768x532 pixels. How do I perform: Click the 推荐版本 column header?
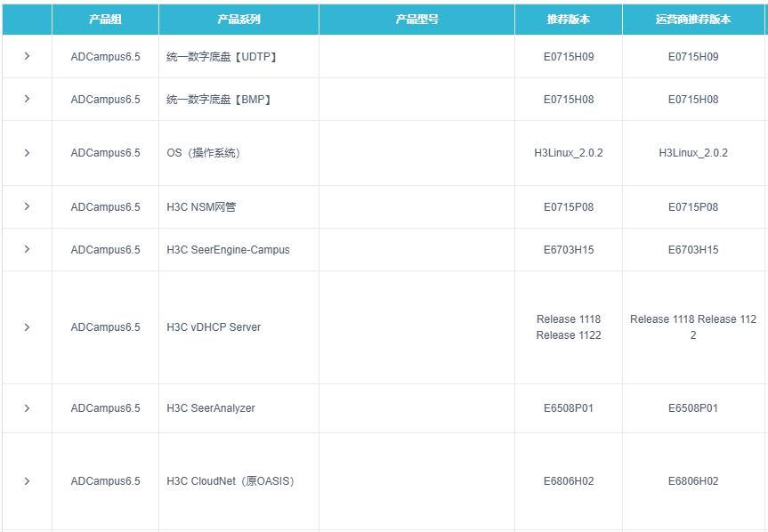coord(568,20)
